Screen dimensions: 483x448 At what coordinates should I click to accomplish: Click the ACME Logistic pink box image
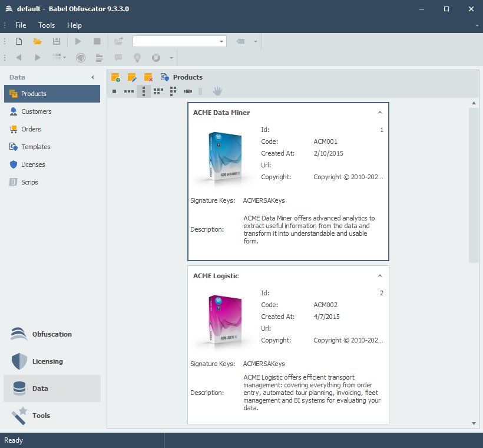tap(225, 321)
